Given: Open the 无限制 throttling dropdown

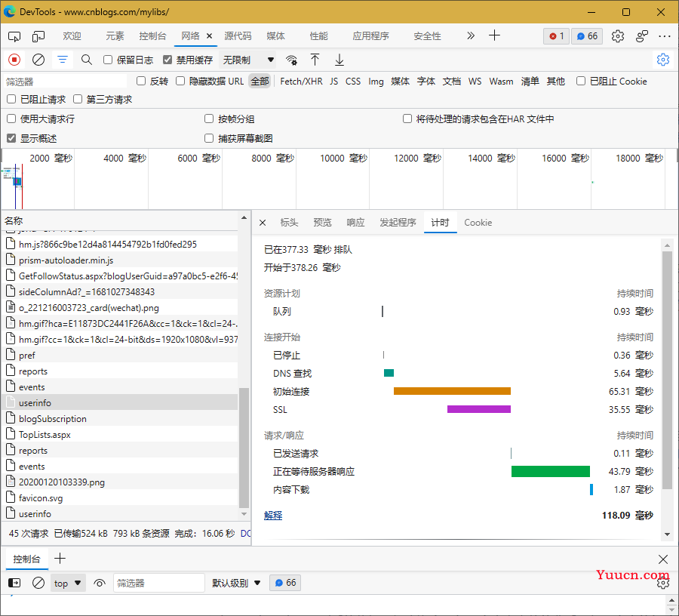Looking at the screenshot, I should pyautogui.click(x=248, y=60).
